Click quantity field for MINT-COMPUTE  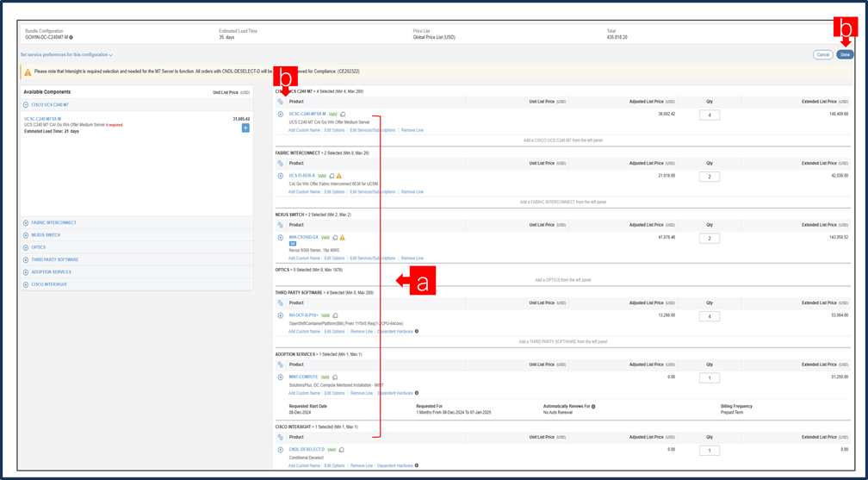pyautogui.click(x=710, y=378)
